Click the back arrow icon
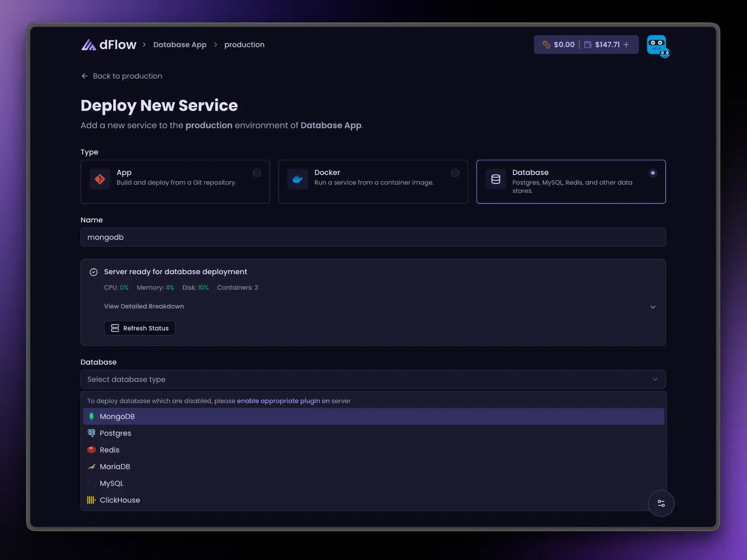Image resolution: width=747 pixels, height=560 pixels. [84, 76]
